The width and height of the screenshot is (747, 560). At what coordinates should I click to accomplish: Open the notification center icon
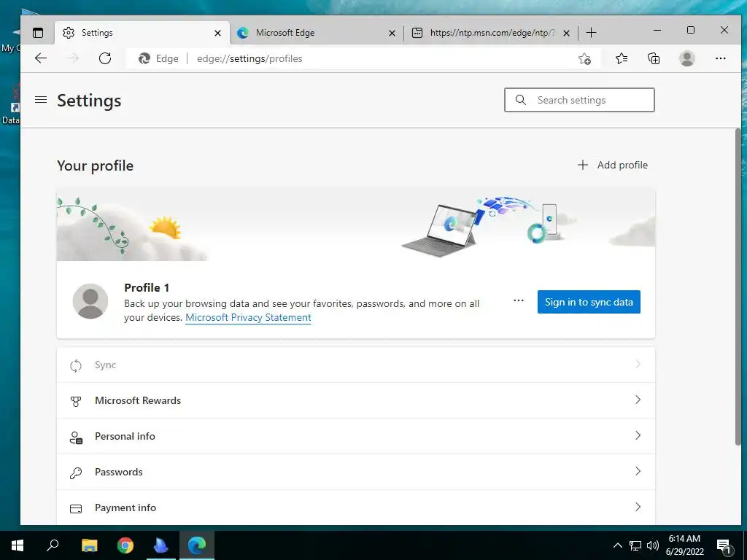click(x=724, y=546)
